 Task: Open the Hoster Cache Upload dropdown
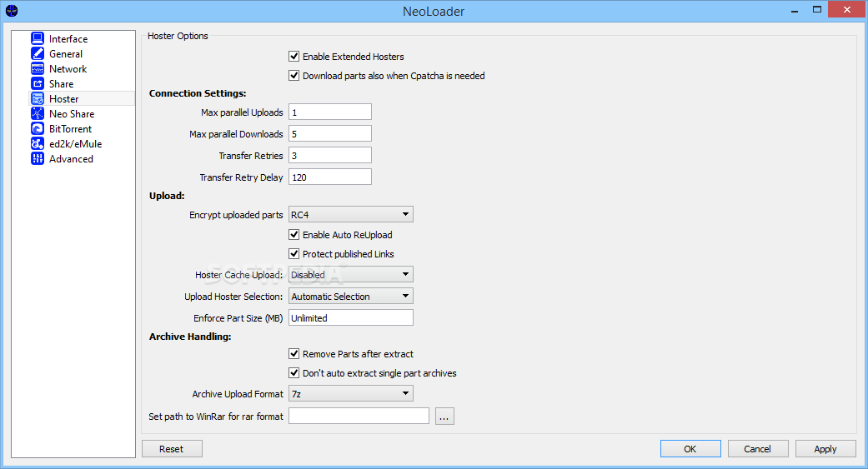(x=351, y=274)
